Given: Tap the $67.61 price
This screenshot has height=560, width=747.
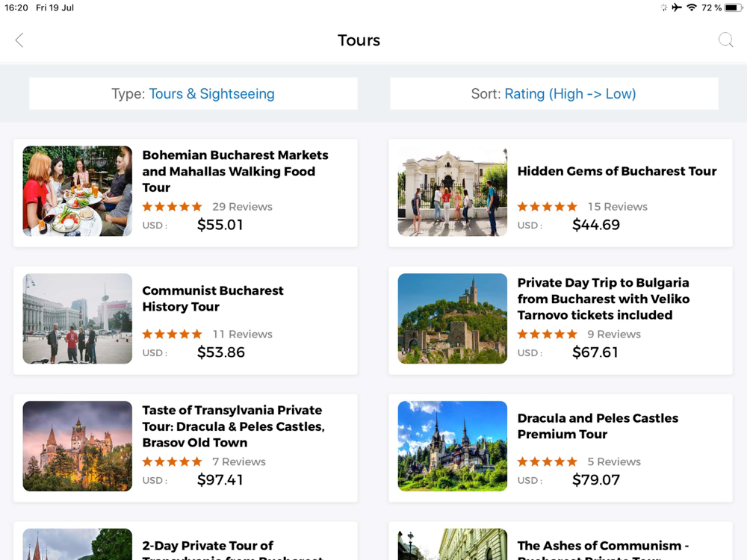Looking at the screenshot, I should [x=595, y=352].
